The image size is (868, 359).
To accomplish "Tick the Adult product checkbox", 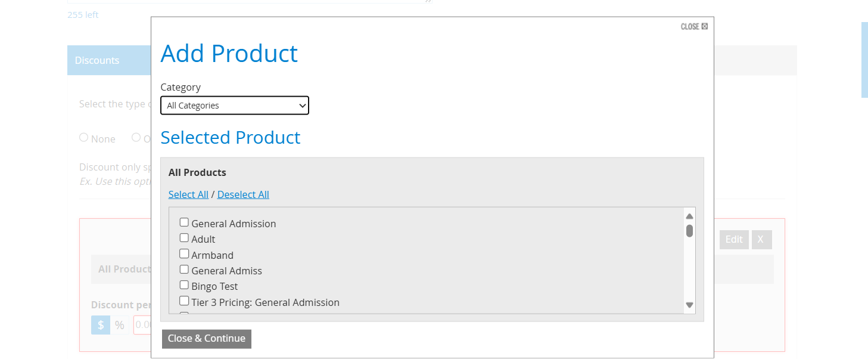I will click(184, 238).
